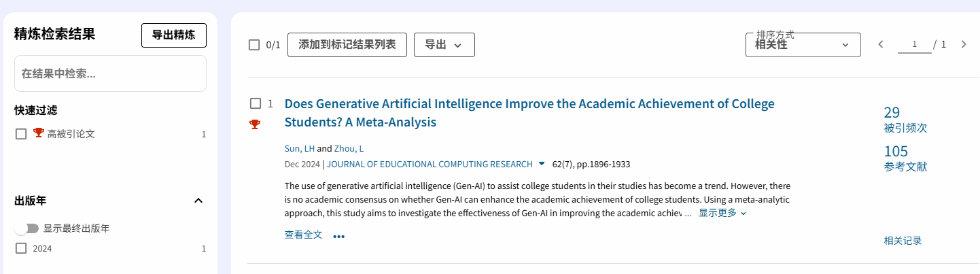Go to next results page arrow
The width and height of the screenshot is (980, 274).
pos(963,45)
